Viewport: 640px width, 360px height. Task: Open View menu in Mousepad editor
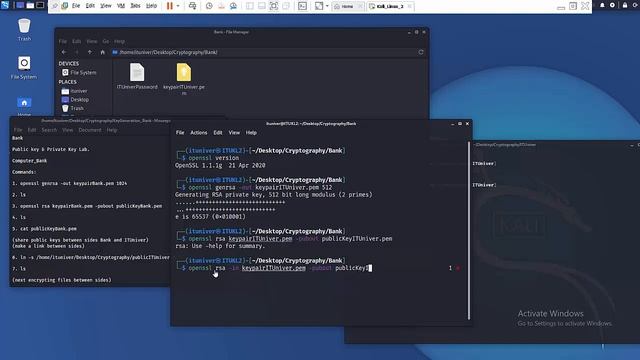tap(67, 130)
